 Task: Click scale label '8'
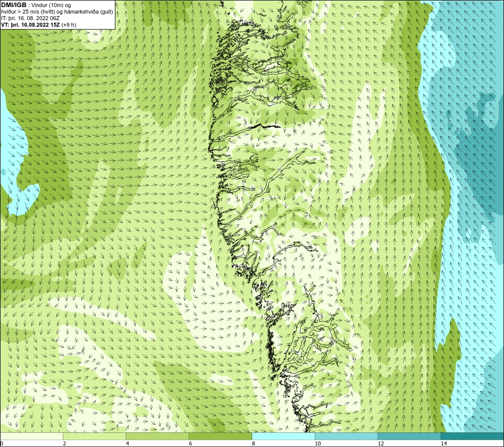(254, 443)
